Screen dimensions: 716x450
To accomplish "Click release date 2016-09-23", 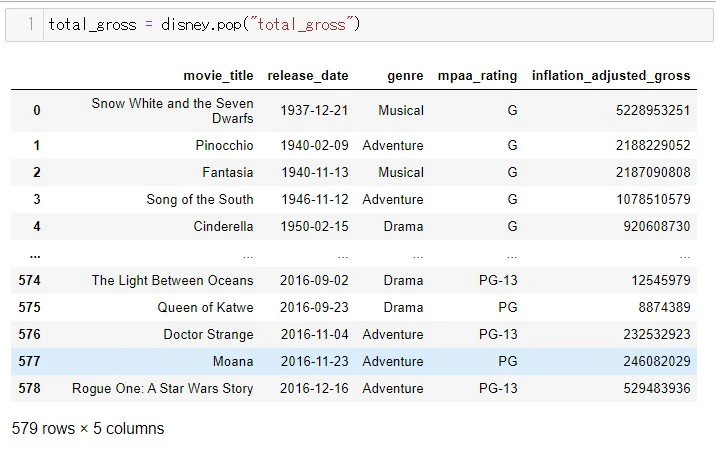I will 314,307.
